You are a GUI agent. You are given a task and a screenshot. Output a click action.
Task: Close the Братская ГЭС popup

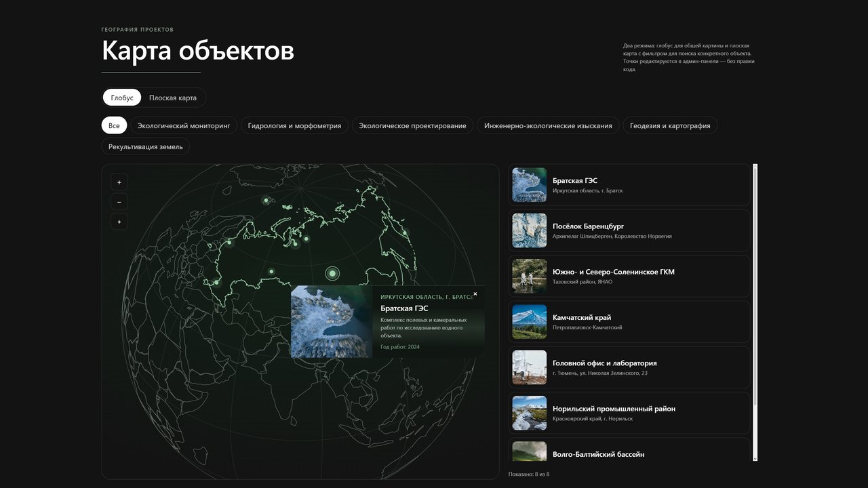point(475,294)
